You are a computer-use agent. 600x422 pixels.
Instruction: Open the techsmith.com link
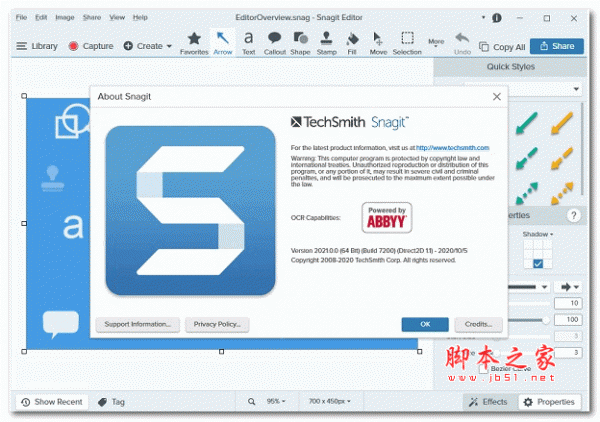(x=452, y=148)
